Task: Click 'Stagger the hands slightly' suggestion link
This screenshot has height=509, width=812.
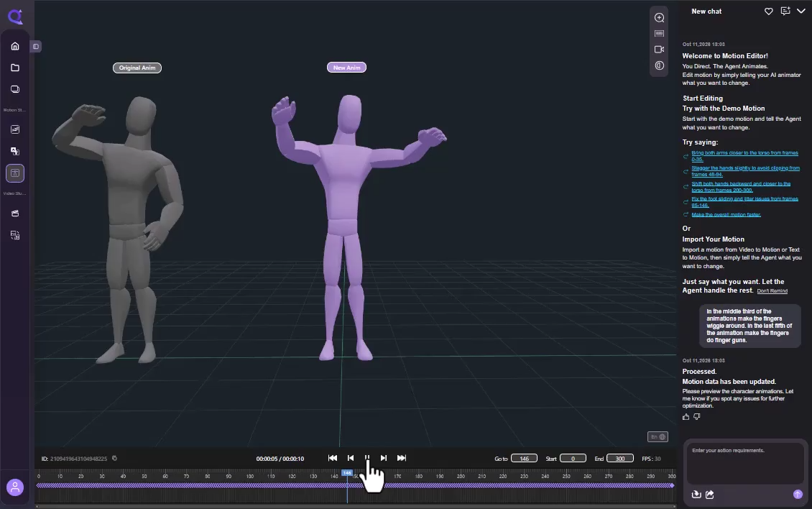Action: (x=745, y=171)
